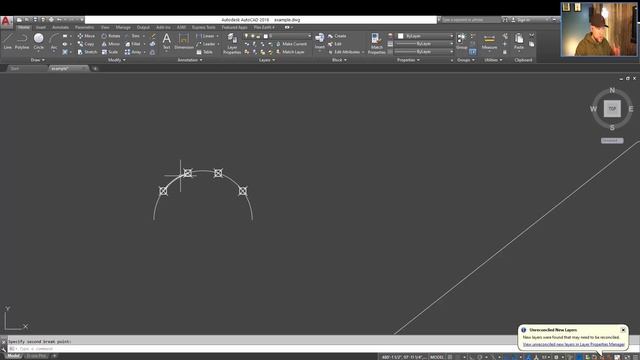Image resolution: width=640 pixels, height=360 pixels.
Task: Expand the Modify panel
Action: (116, 60)
